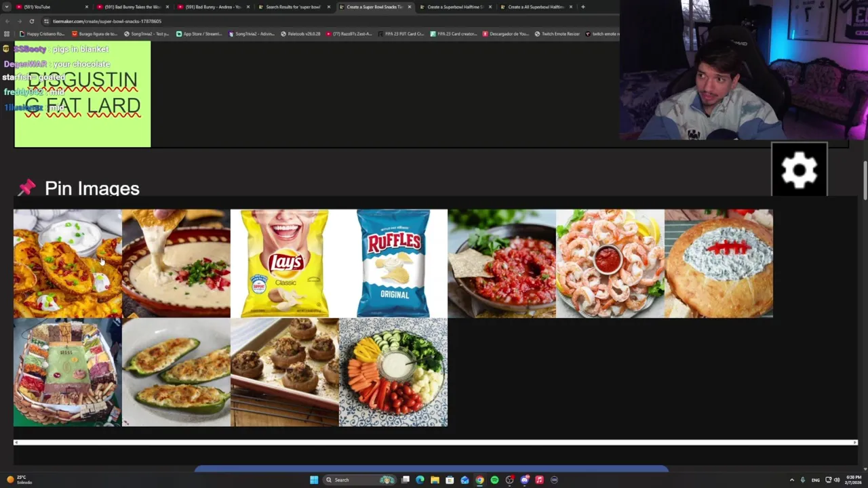Launch Microsoft Edge from taskbar

[420, 480]
